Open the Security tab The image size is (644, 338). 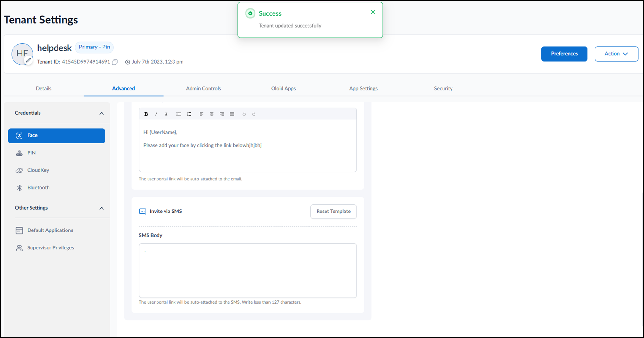pos(443,88)
